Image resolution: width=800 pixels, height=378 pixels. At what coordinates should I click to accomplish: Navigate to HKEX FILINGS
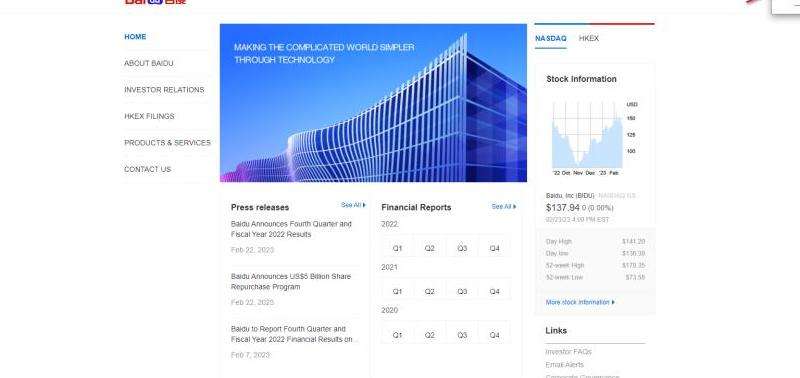tap(149, 116)
